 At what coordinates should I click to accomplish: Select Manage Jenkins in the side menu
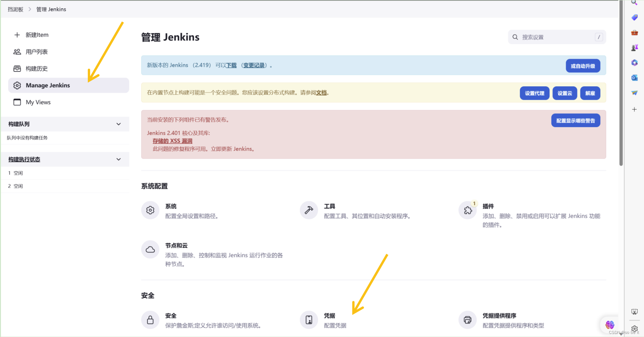click(69, 85)
